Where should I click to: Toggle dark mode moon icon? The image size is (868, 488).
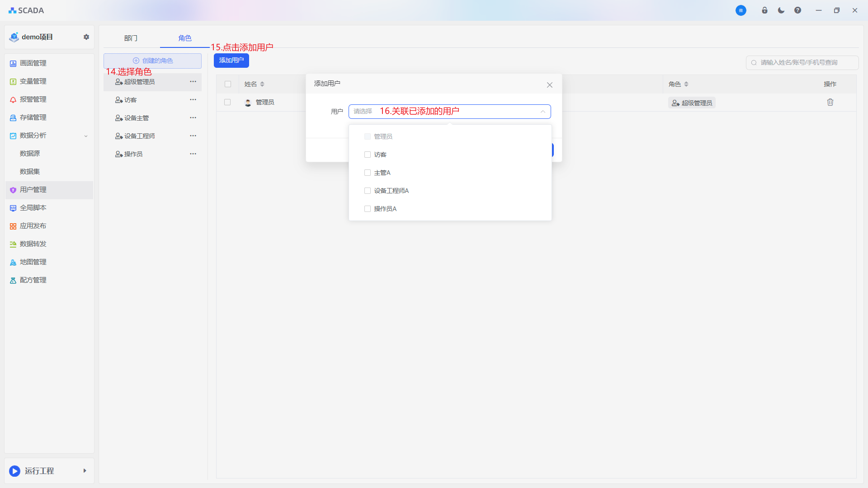[x=781, y=10]
